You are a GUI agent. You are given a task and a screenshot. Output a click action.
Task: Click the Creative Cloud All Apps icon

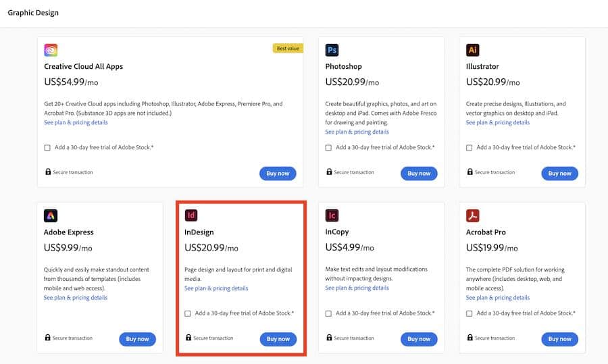(x=51, y=50)
